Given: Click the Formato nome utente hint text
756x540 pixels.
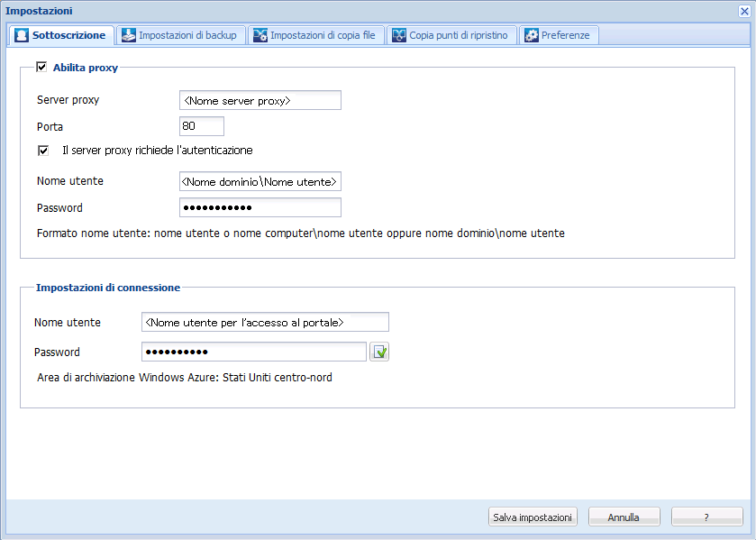Looking at the screenshot, I should [x=301, y=233].
